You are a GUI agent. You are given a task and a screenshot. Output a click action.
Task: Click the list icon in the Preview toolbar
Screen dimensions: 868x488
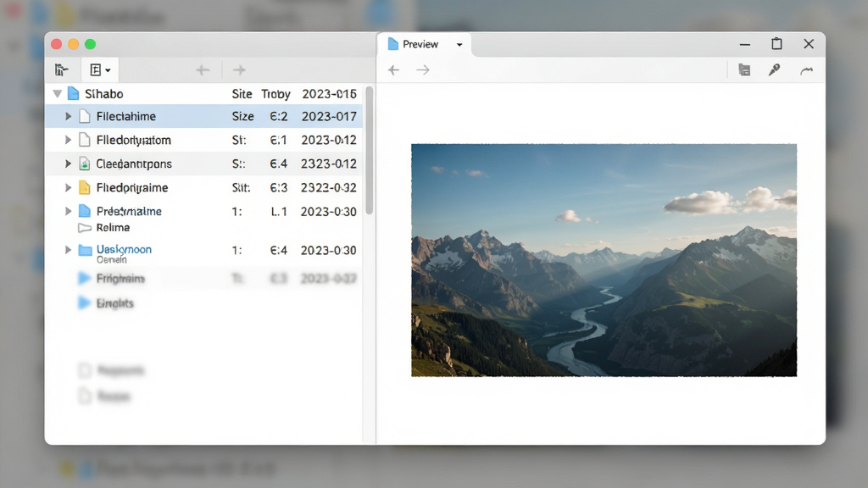pos(744,69)
